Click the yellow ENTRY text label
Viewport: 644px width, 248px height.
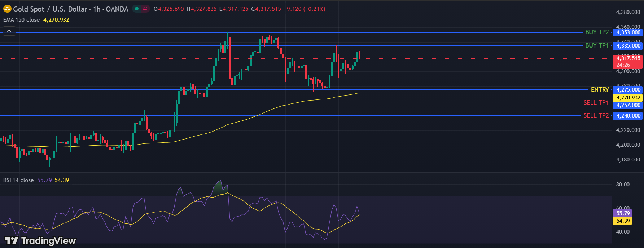click(600, 90)
